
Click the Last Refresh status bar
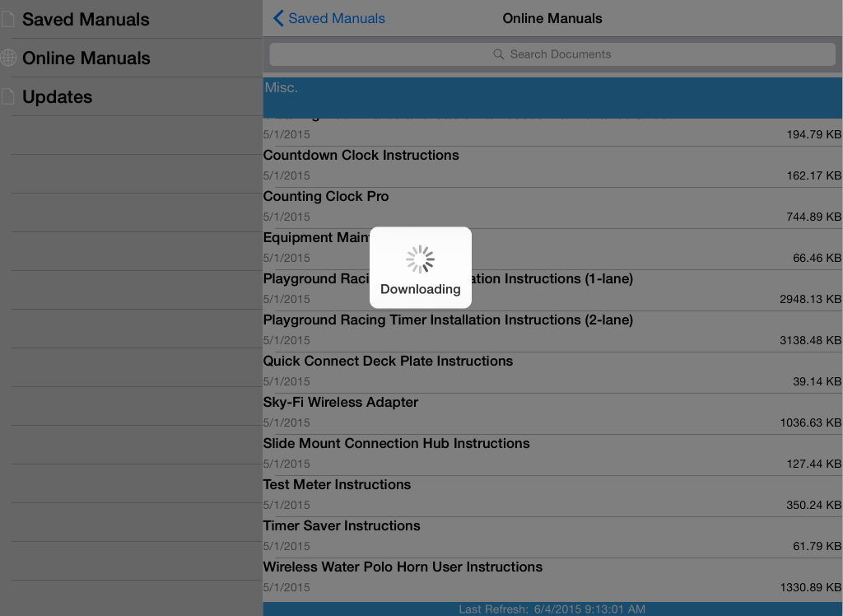click(x=552, y=609)
